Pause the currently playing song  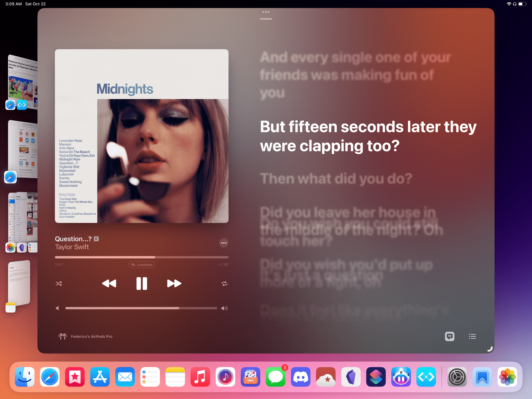pos(142,283)
